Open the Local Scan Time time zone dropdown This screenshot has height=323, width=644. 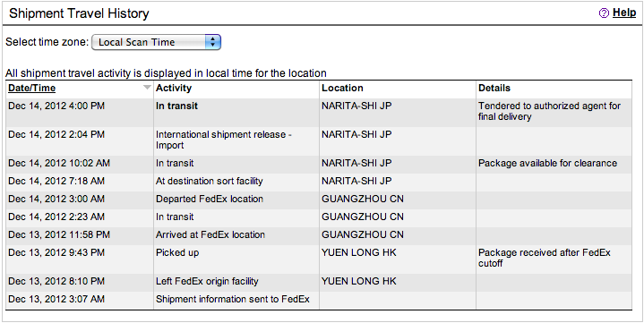pyautogui.click(x=156, y=42)
